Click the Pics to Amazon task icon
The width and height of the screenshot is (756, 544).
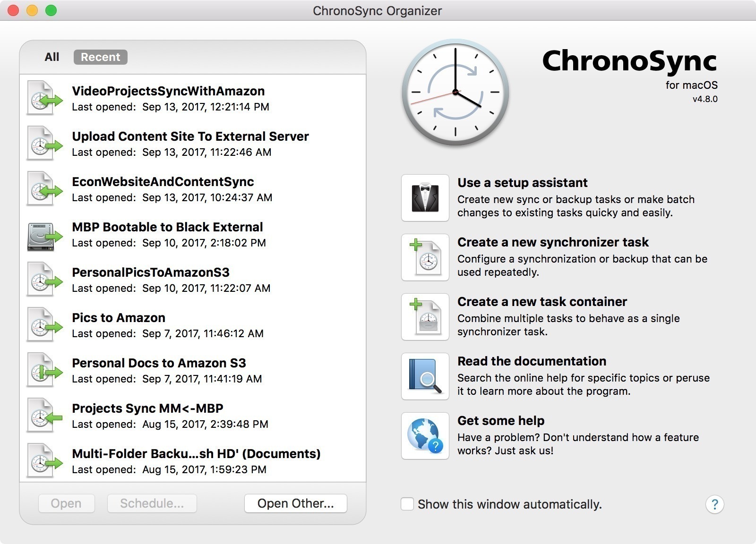44,325
